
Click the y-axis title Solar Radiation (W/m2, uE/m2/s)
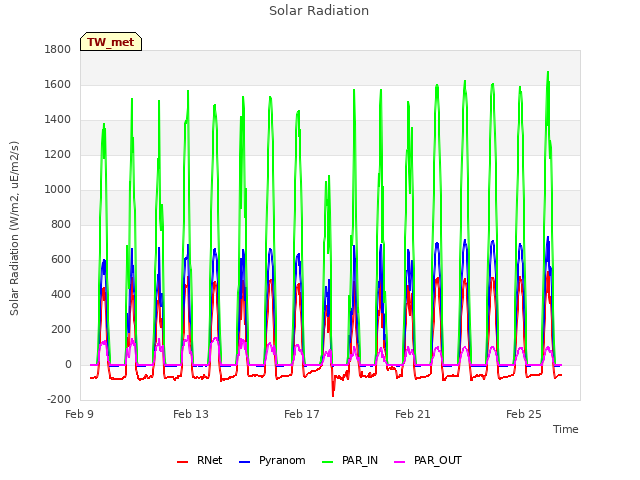pyautogui.click(x=14, y=229)
